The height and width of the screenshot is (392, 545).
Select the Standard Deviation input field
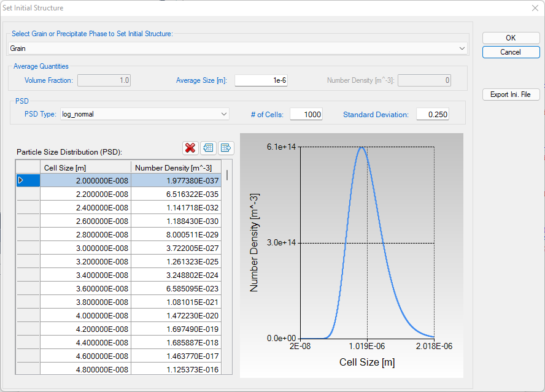[x=432, y=114]
